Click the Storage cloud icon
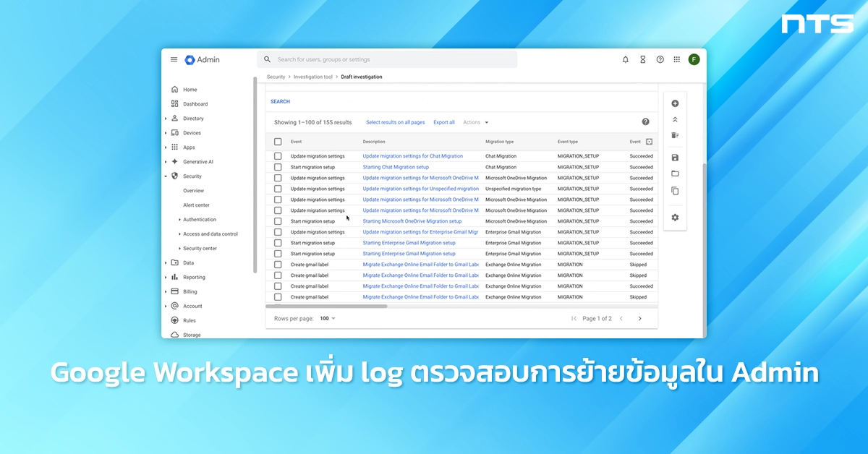868x454 pixels. click(174, 335)
